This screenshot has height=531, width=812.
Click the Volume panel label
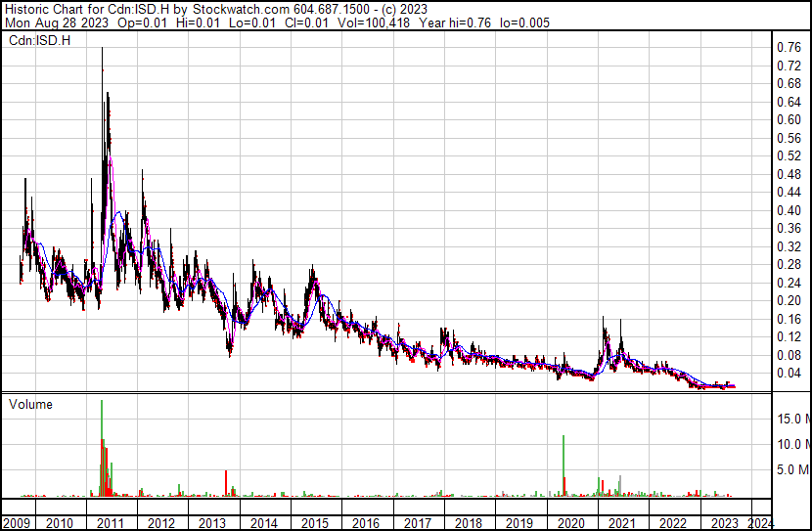tap(30, 404)
